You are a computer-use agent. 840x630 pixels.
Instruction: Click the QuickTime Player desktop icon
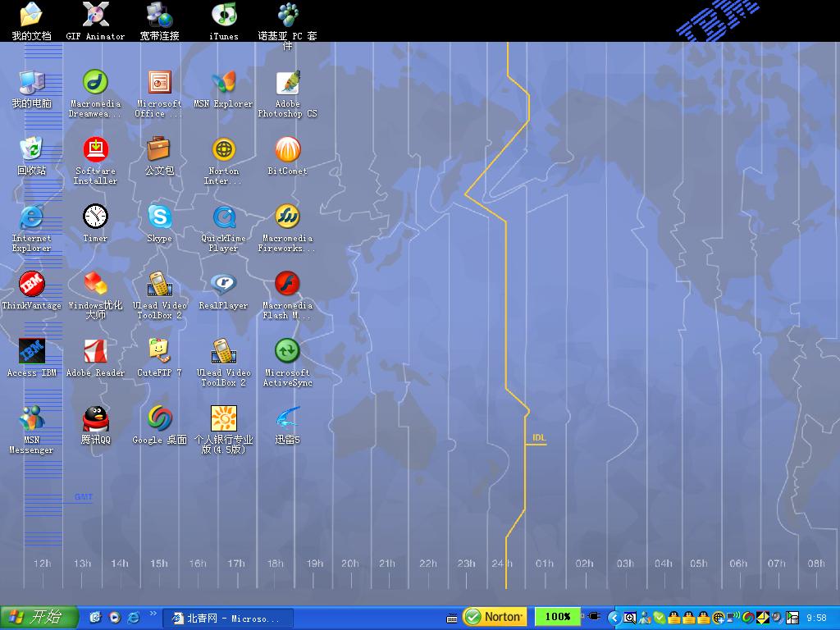tap(223, 218)
